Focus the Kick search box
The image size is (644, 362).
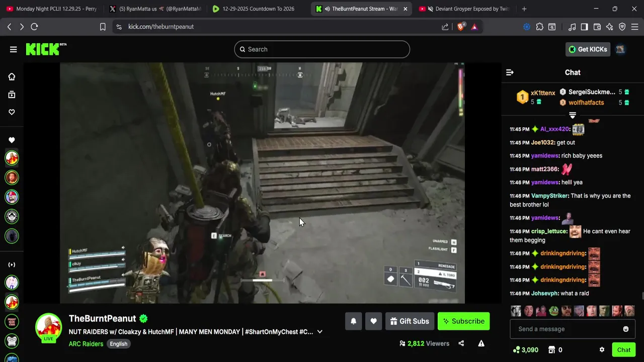(x=322, y=49)
